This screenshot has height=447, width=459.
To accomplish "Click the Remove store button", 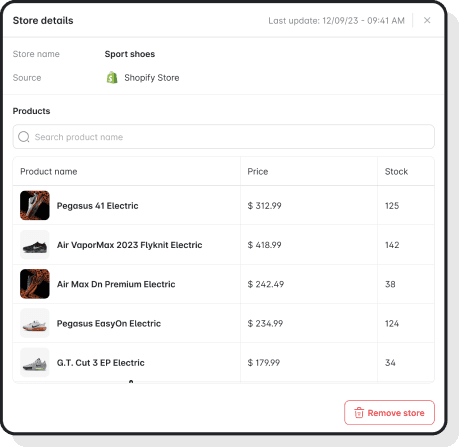I will (389, 413).
